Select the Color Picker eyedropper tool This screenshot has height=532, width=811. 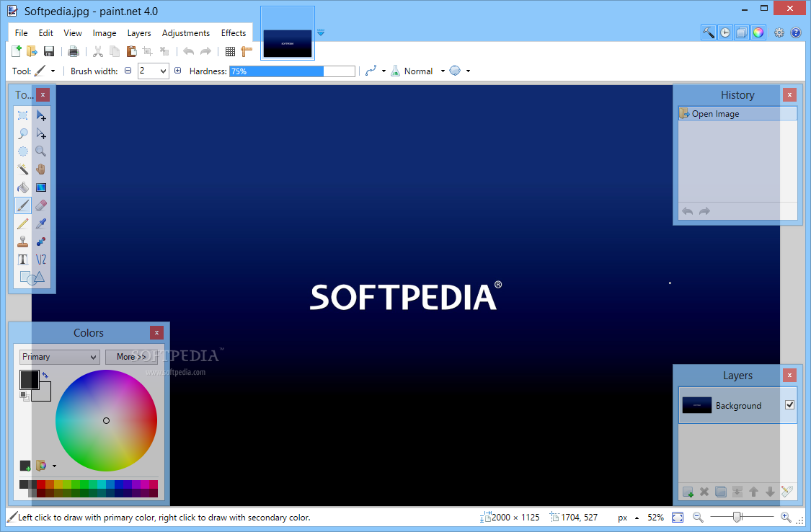(x=41, y=223)
